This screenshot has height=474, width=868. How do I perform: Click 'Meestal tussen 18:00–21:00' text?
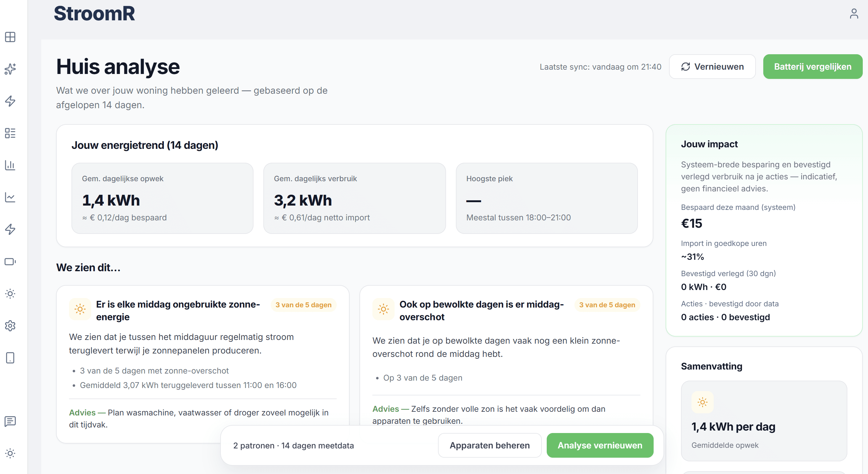coord(518,218)
